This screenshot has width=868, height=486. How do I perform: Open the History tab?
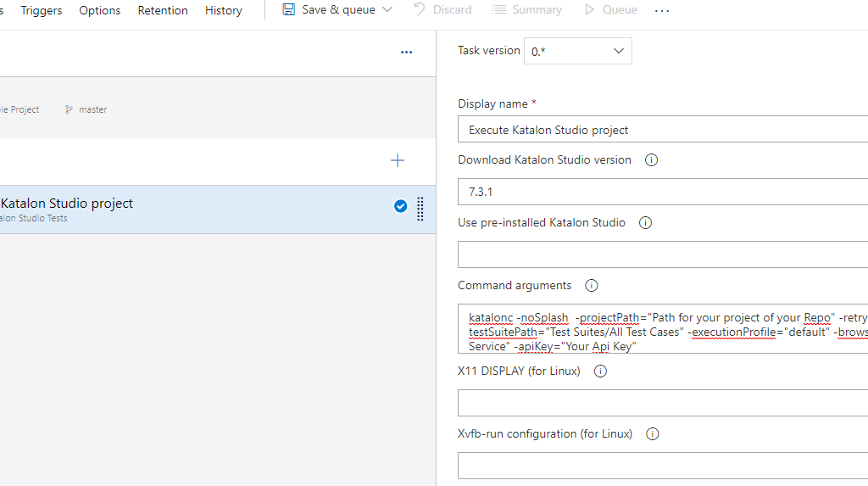(x=223, y=10)
